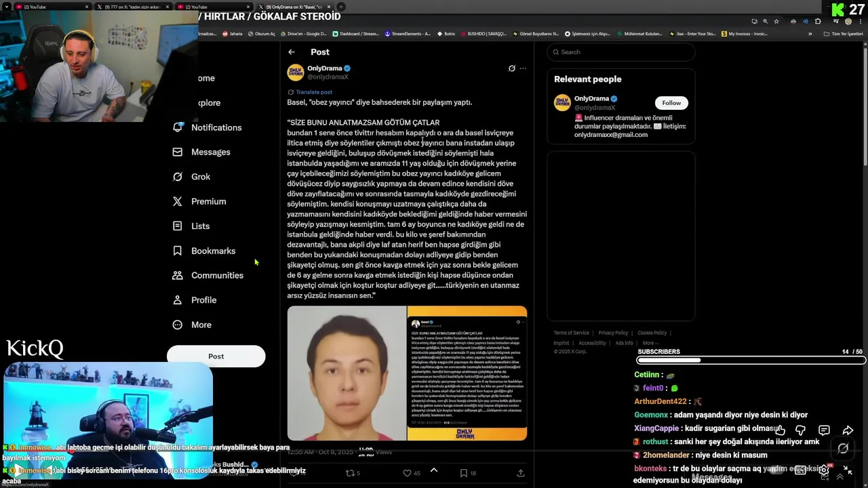Open Messages in the X sidebar
The width and height of the screenshot is (868, 488).
pos(202,152)
